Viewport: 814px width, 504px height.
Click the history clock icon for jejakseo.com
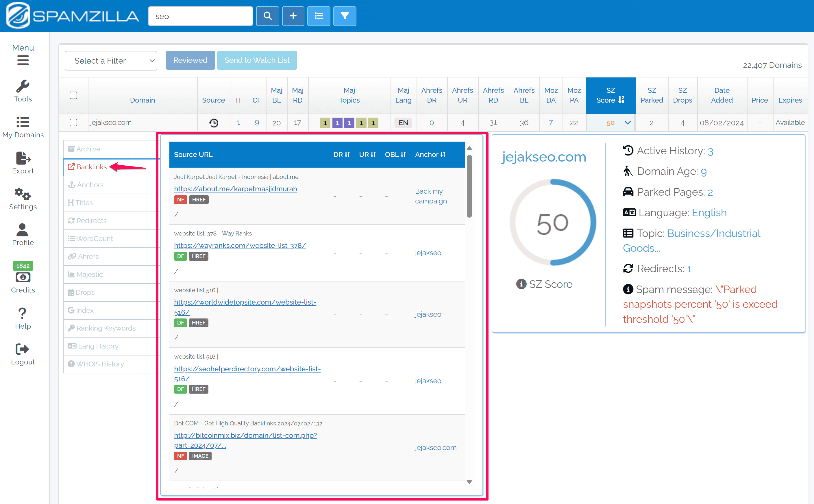[x=214, y=123]
